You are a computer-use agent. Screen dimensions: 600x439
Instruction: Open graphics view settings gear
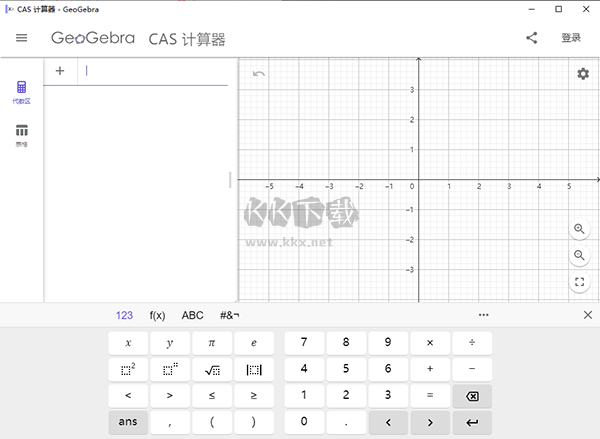(x=582, y=74)
